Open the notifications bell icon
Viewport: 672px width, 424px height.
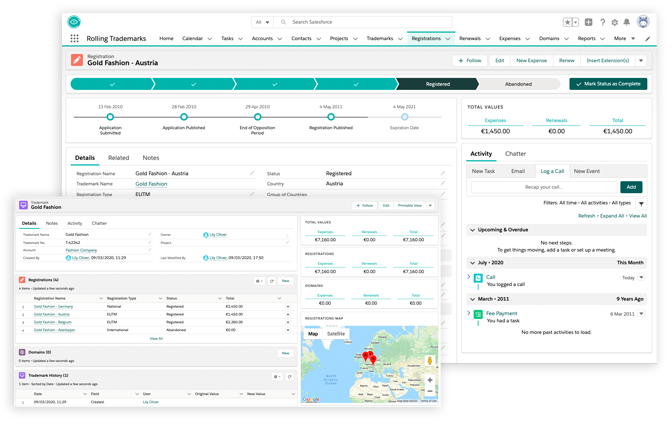[627, 22]
